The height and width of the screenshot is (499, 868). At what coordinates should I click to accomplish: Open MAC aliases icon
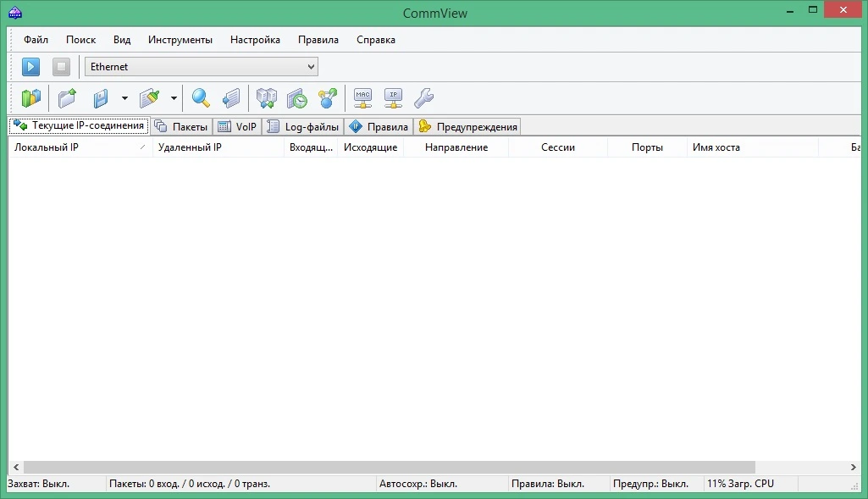click(362, 98)
